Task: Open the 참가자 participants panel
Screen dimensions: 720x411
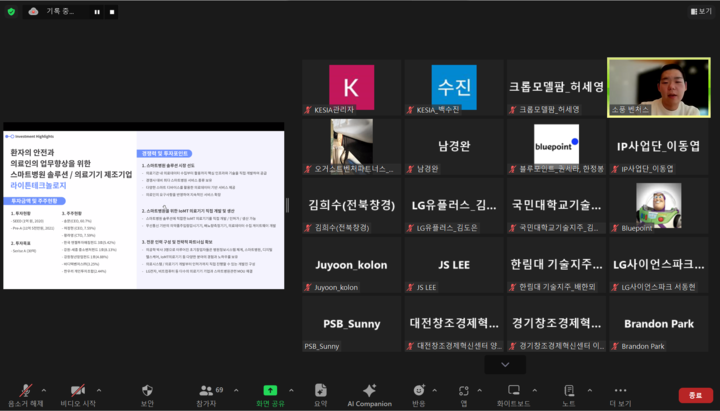Action: 205,390
